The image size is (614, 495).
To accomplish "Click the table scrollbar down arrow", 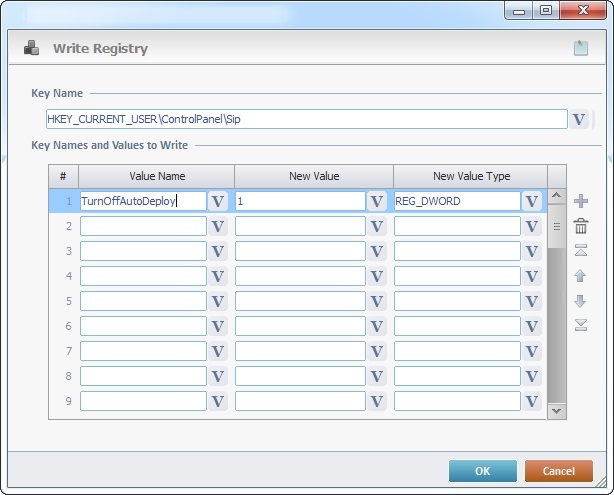I will [557, 411].
